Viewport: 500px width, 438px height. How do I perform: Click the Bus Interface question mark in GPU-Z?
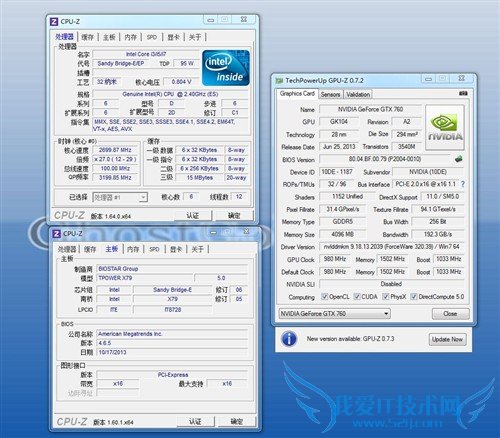pos(463,184)
